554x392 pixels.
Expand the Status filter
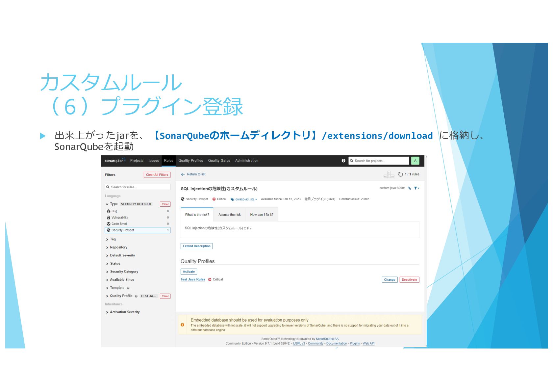pyautogui.click(x=113, y=264)
